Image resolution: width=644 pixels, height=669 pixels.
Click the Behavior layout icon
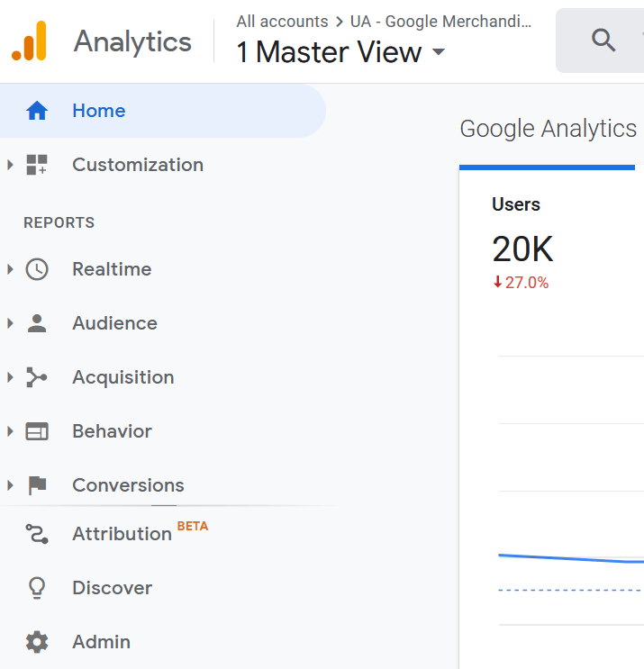point(37,431)
